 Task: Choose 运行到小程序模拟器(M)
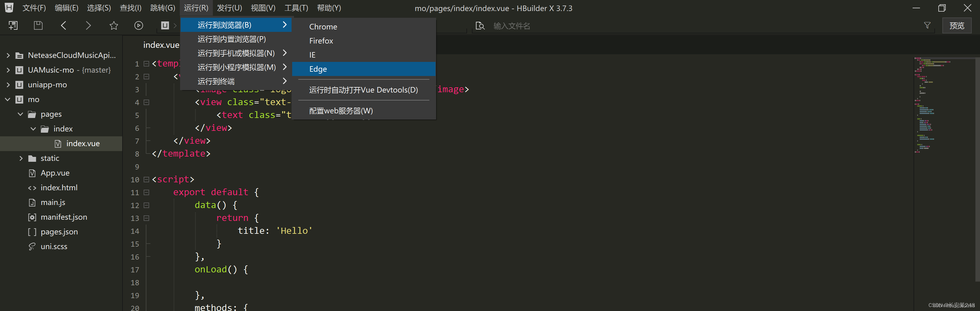(x=236, y=67)
